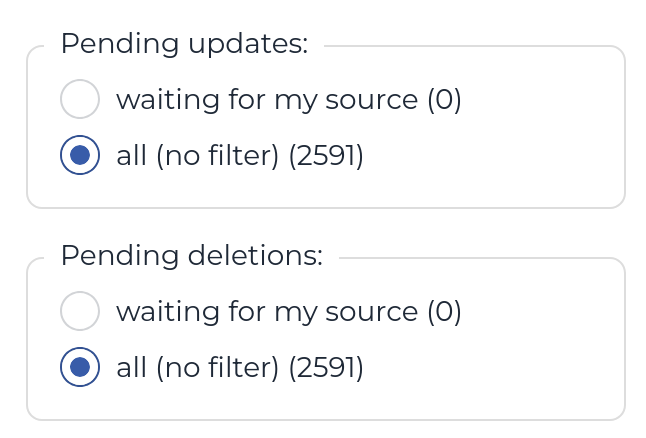The height and width of the screenshot is (438, 646).
Task: Click 'waiting for my source (0)' text in Pending deletions
Action: (288, 311)
